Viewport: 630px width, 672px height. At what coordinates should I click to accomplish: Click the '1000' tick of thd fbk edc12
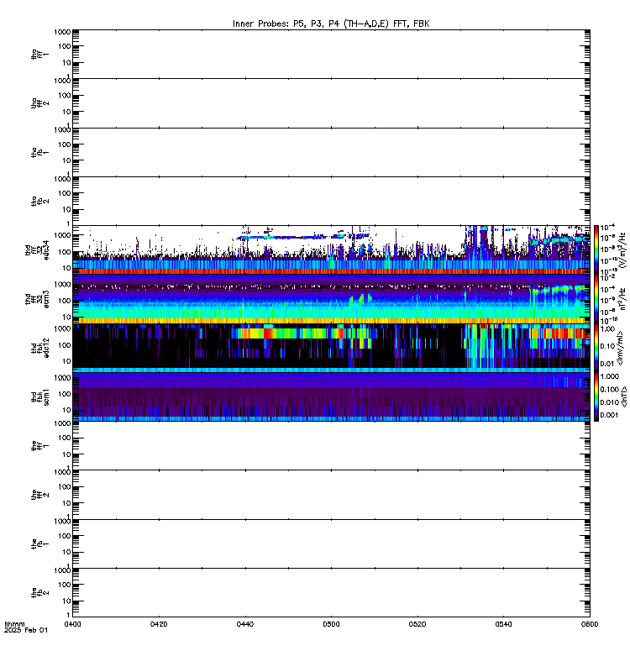(x=62, y=328)
